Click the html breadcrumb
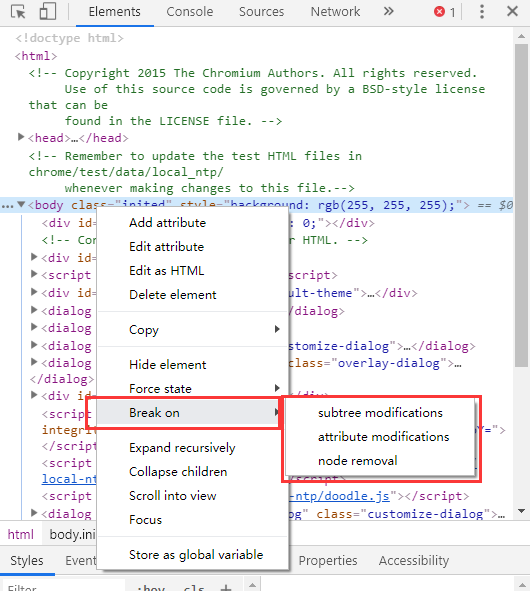530x591 pixels. pyautogui.click(x=20, y=534)
